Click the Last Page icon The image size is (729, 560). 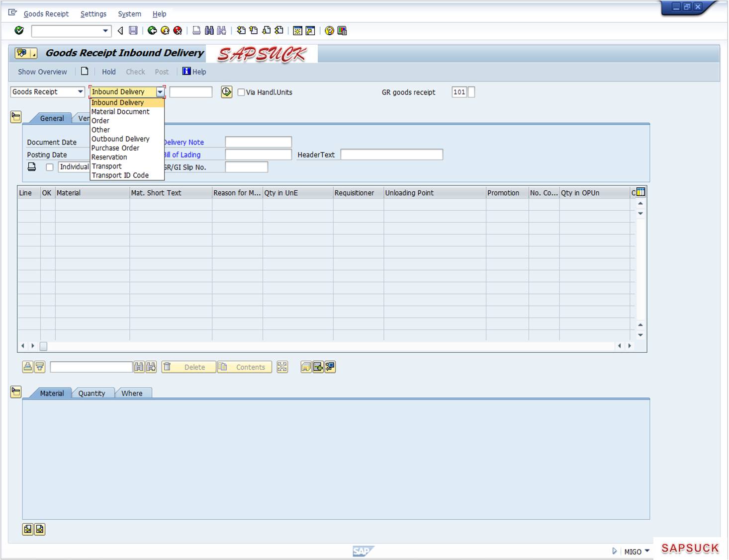tap(279, 31)
